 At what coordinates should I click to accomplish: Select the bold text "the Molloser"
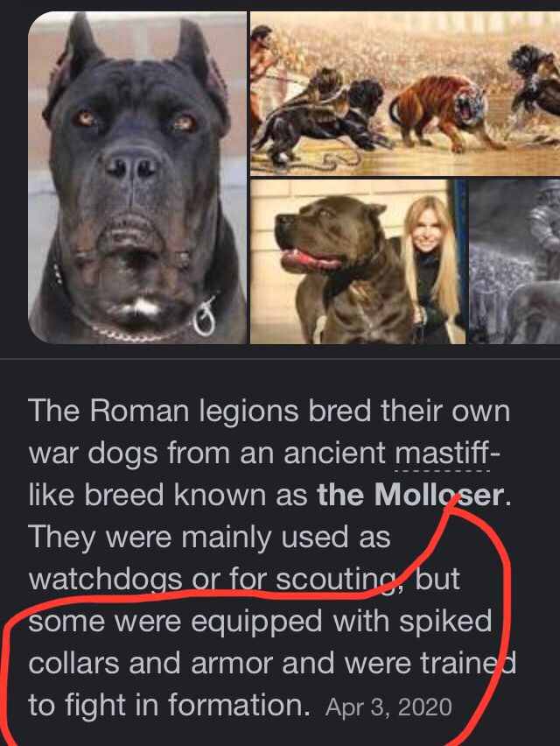pos(410,495)
